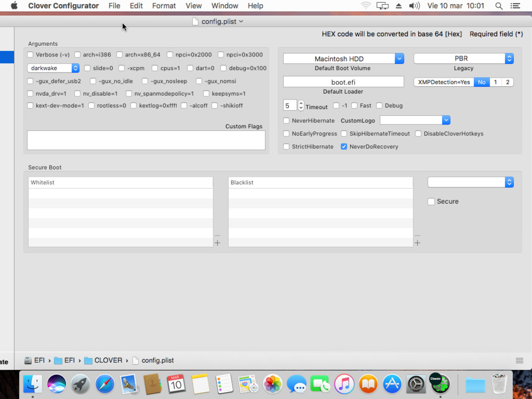Open the File menu
The image size is (532, 399).
(114, 6)
